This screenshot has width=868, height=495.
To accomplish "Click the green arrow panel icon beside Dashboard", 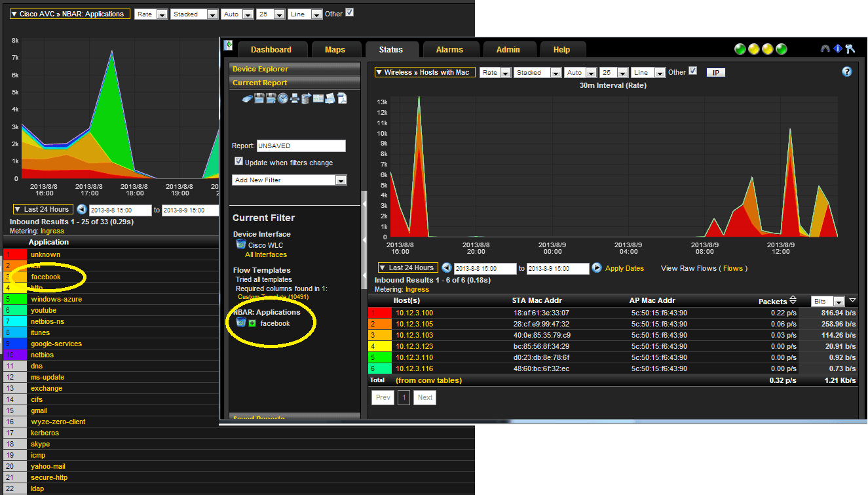I will [x=228, y=45].
